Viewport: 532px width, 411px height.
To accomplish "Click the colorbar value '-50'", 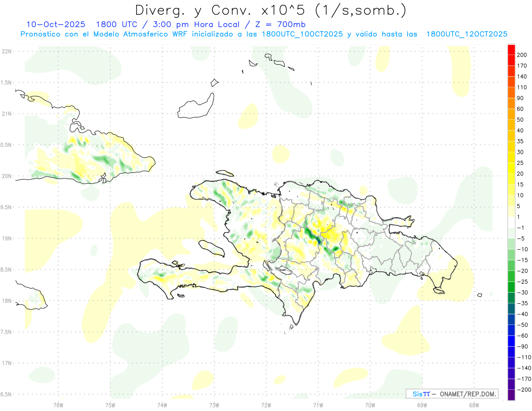I will 523,325.
